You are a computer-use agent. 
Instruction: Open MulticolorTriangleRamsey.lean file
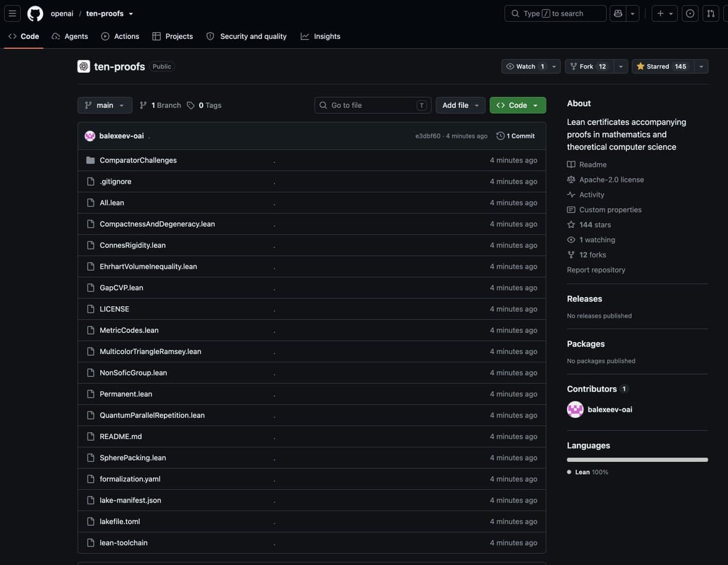pyautogui.click(x=150, y=351)
